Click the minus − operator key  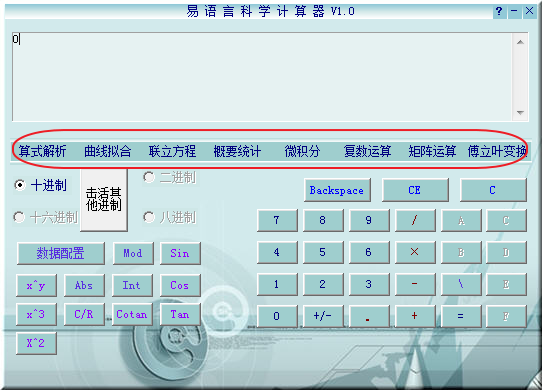415,284
